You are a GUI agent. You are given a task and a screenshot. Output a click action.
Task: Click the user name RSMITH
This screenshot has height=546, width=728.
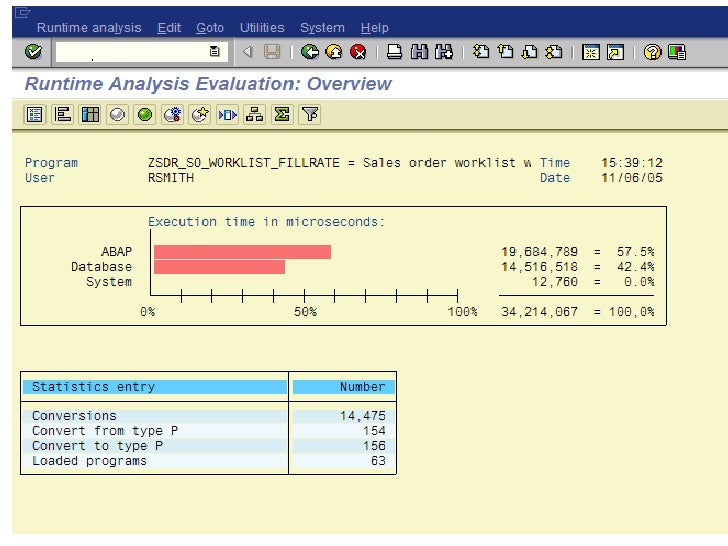click(171, 178)
